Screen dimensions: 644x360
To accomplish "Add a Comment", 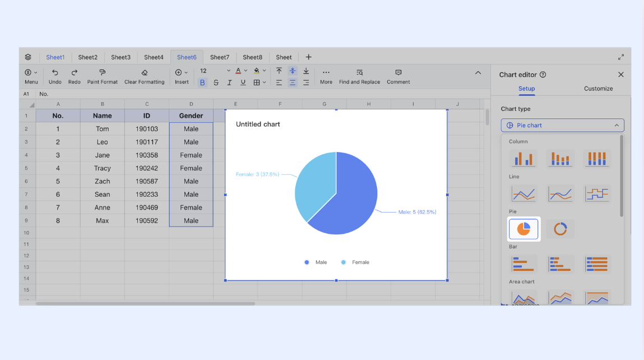I will (x=399, y=76).
